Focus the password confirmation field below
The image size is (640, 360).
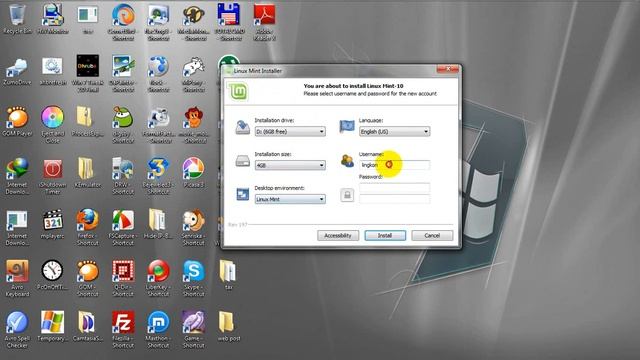394,199
